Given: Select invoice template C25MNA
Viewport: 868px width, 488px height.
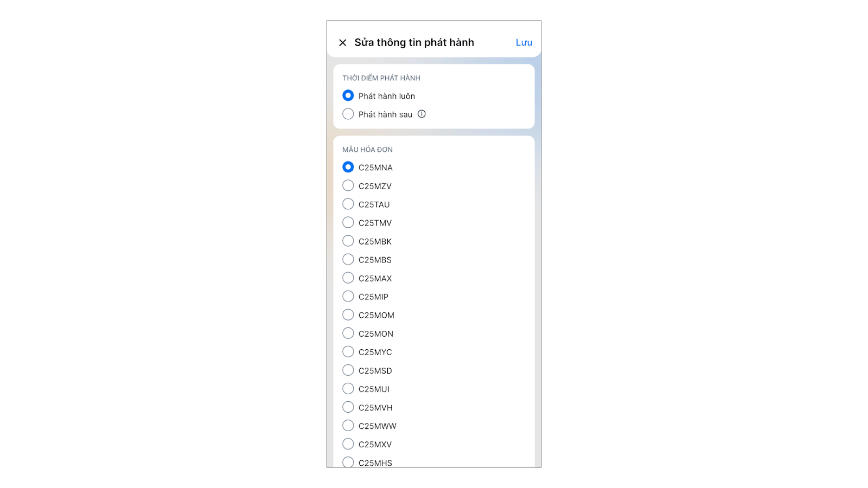Looking at the screenshot, I should [x=348, y=167].
